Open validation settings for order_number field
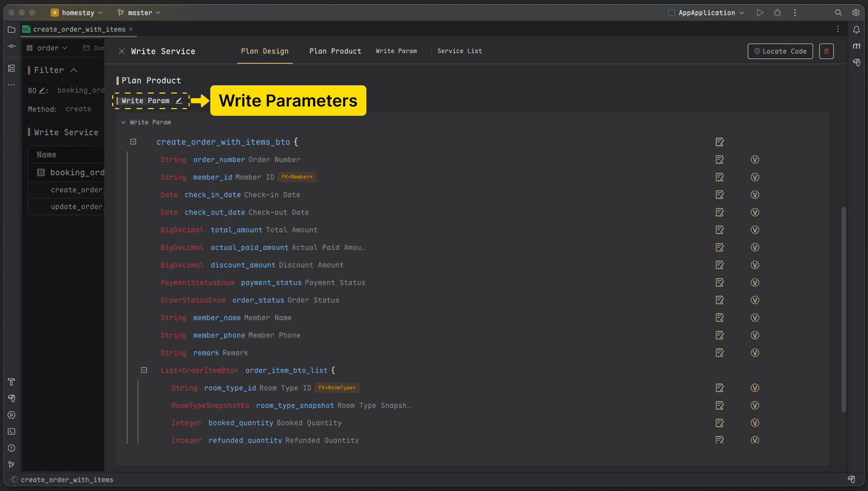Viewport: 868px width, 491px height. coord(754,160)
